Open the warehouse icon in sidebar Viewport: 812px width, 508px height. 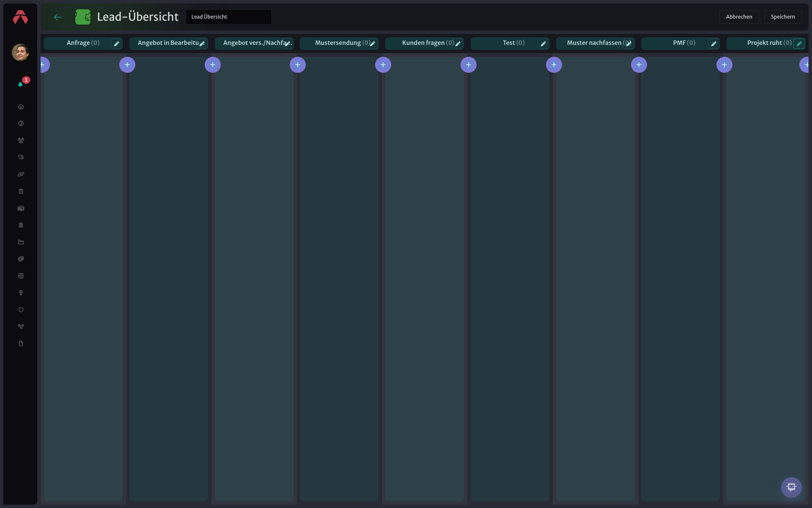(x=21, y=208)
